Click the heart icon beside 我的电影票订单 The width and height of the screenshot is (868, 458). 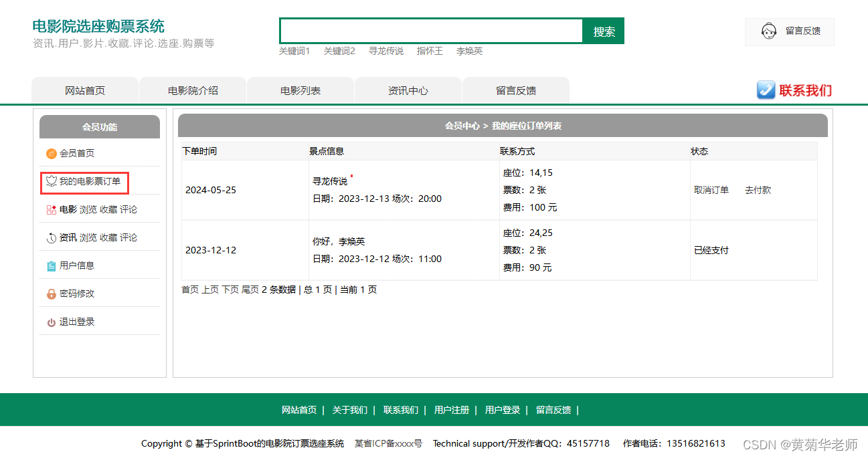coord(51,181)
